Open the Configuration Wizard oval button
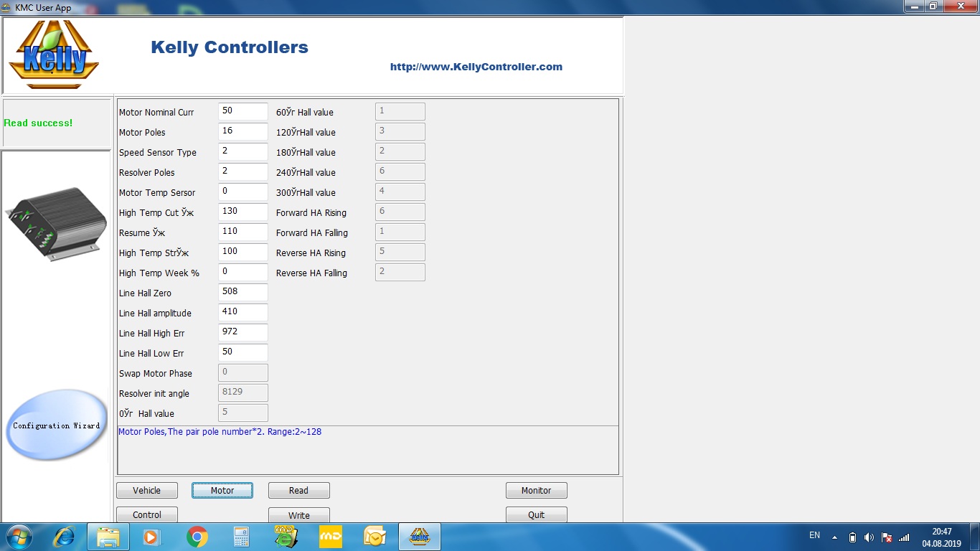 point(56,425)
